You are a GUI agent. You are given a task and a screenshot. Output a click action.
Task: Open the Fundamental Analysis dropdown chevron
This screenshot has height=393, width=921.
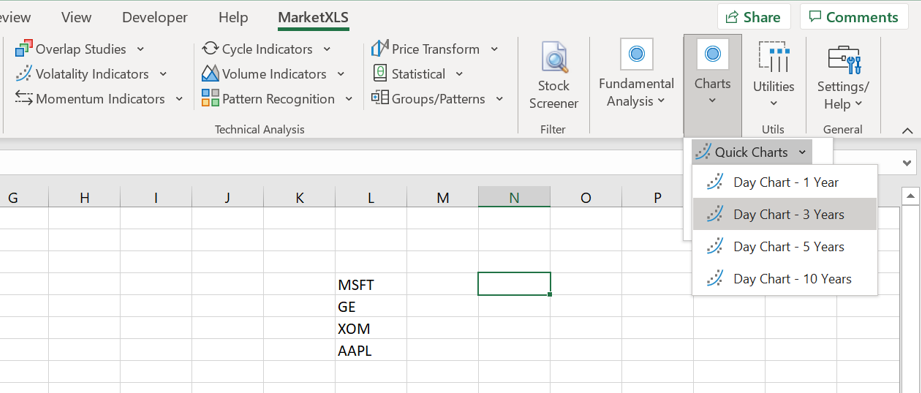click(661, 100)
